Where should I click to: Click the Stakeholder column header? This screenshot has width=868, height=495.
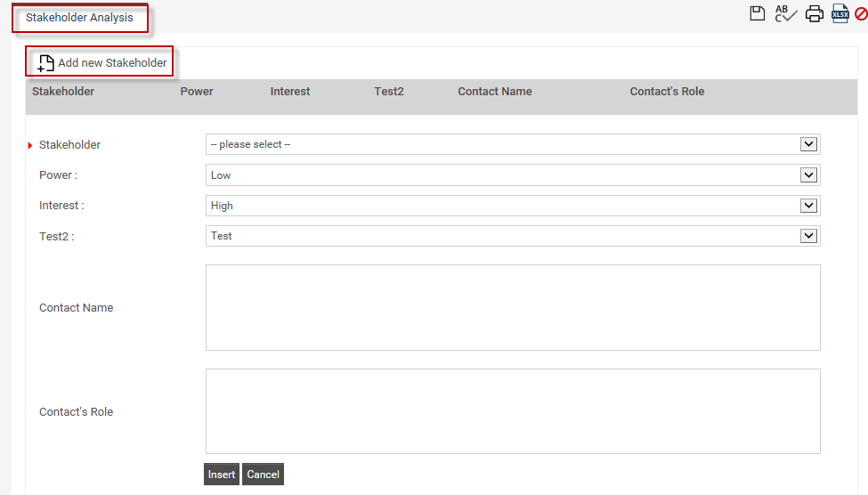pyautogui.click(x=63, y=92)
